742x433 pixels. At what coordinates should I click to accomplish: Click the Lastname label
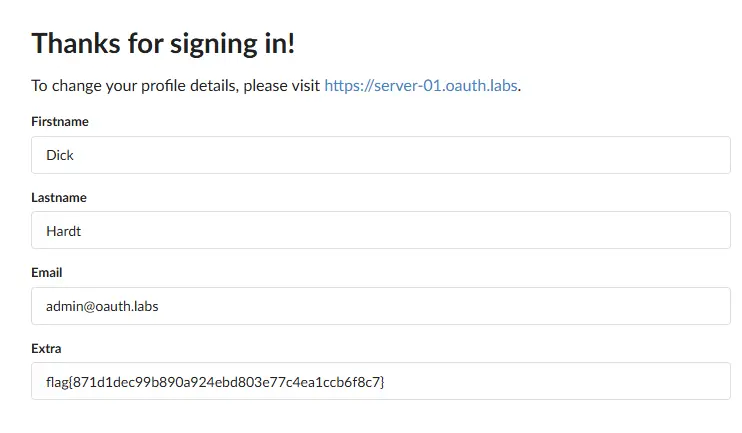[59, 197]
